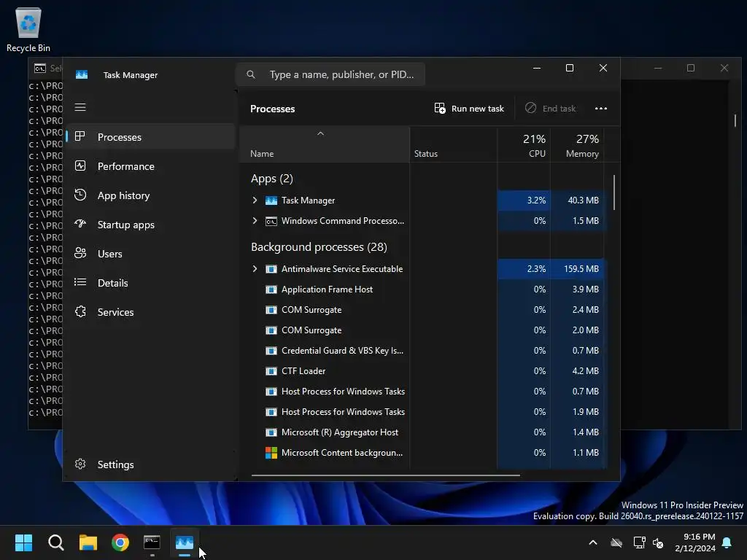Open taskbar Search
The width and height of the screenshot is (747, 560).
coord(55,542)
